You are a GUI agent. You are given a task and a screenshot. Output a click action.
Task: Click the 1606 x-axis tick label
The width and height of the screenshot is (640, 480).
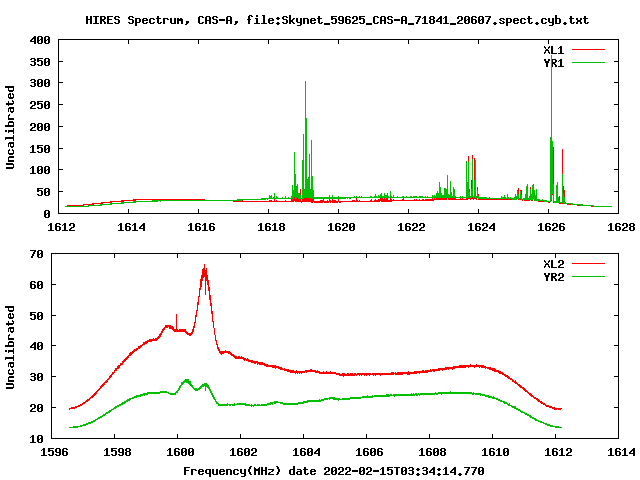(369, 452)
